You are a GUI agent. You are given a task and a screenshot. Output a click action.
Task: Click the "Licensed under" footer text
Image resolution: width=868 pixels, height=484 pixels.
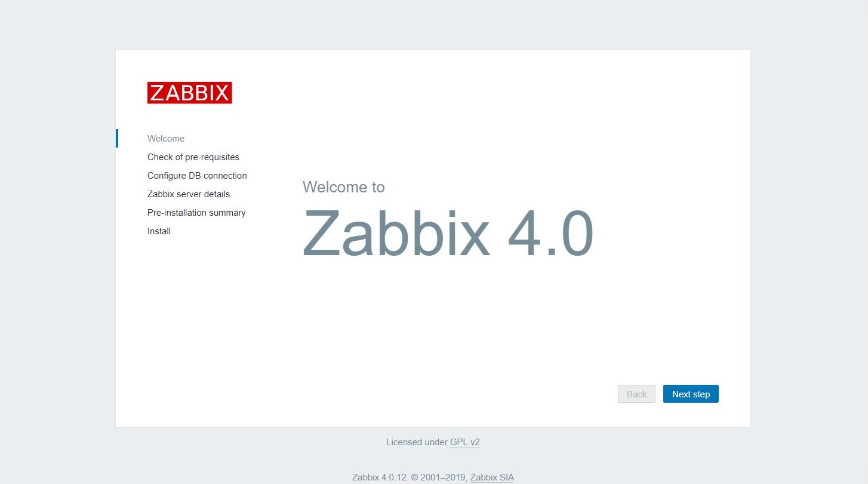(417, 442)
